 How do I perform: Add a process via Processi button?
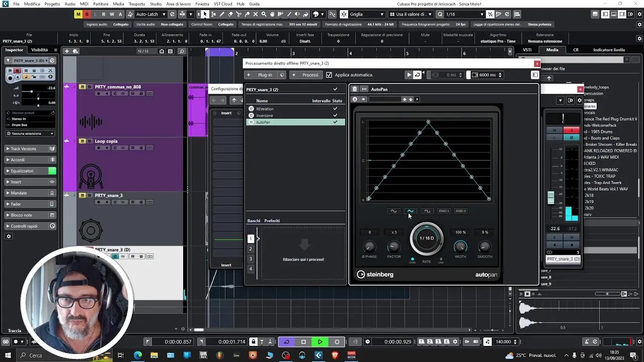coord(306,75)
